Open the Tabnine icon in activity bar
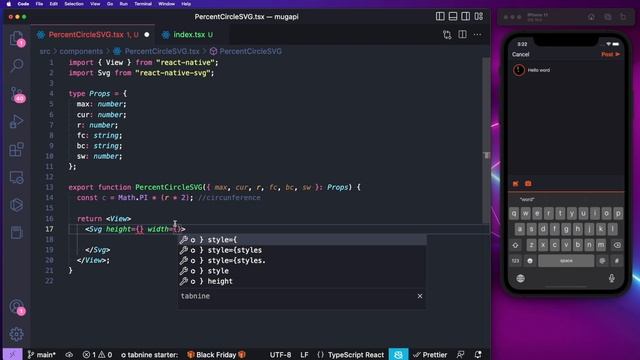 [17, 204]
